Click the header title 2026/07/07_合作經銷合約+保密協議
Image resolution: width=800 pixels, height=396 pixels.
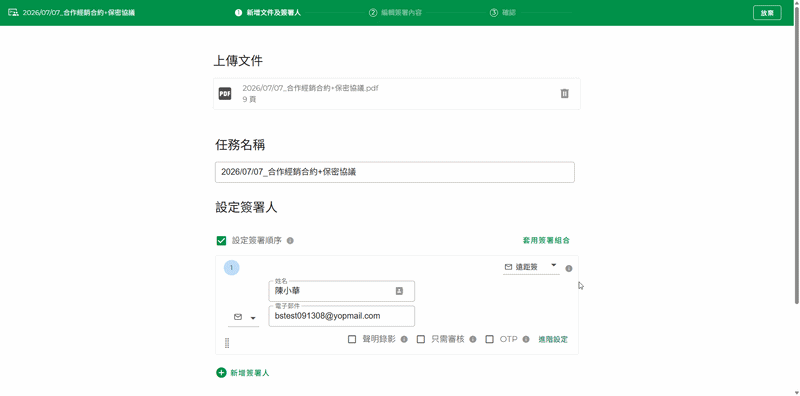79,13
